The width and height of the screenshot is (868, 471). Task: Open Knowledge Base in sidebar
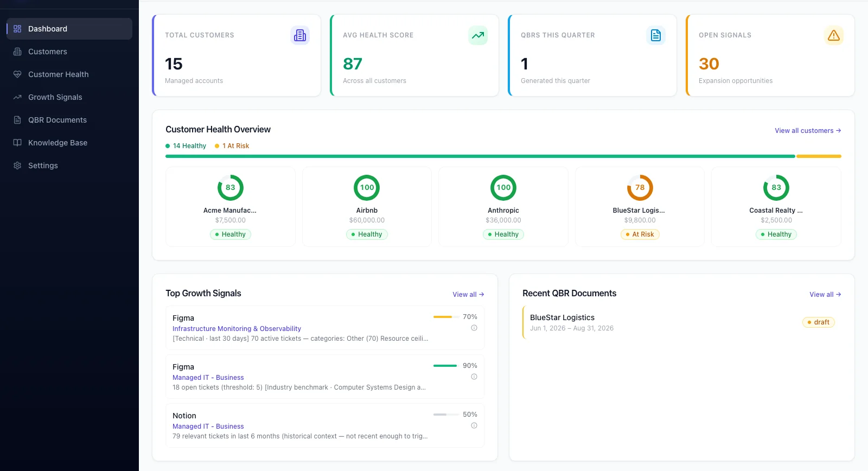click(x=69, y=143)
